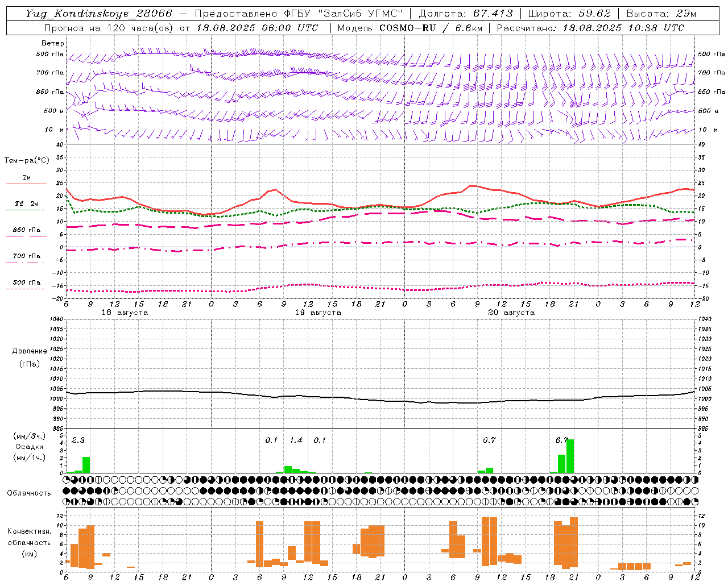Click the red 2м temperature legend line
The image size is (728, 582).
coord(26,184)
